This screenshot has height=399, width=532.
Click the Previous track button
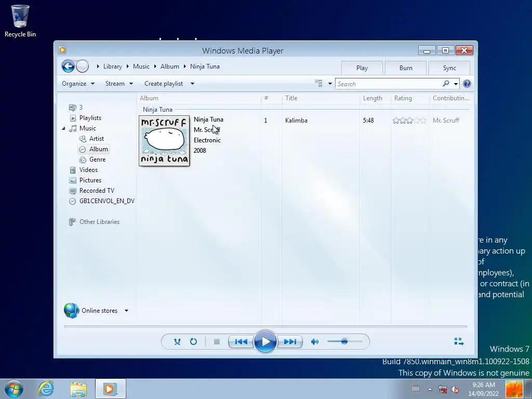[241, 342]
